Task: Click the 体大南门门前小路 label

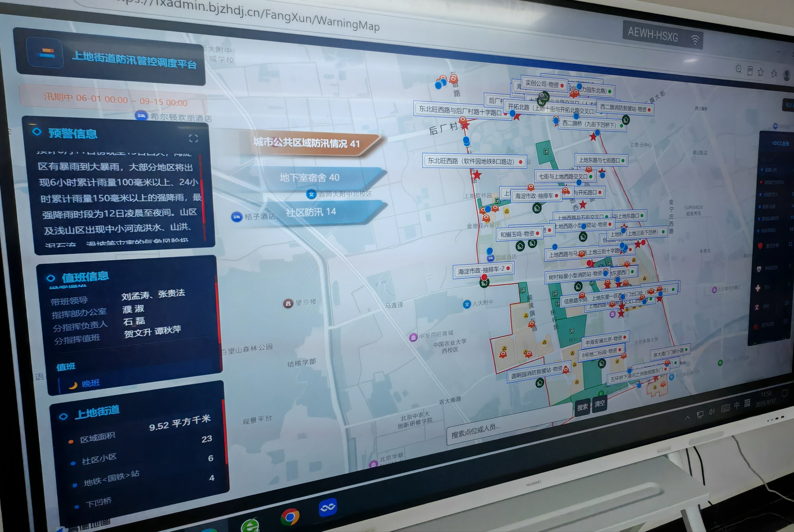Action: tap(671, 353)
